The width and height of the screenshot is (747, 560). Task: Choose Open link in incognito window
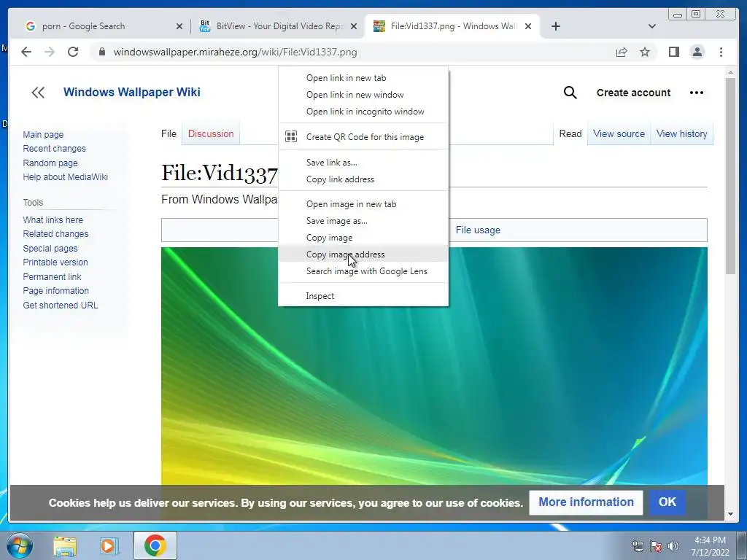coord(363,112)
